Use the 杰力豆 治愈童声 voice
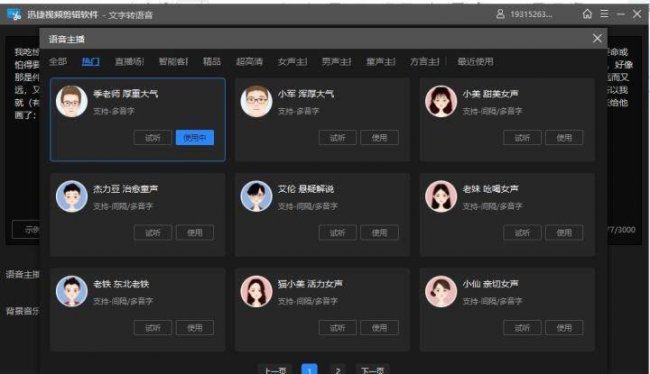Image resolution: width=650 pixels, height=374 pixels. point(195,233)
